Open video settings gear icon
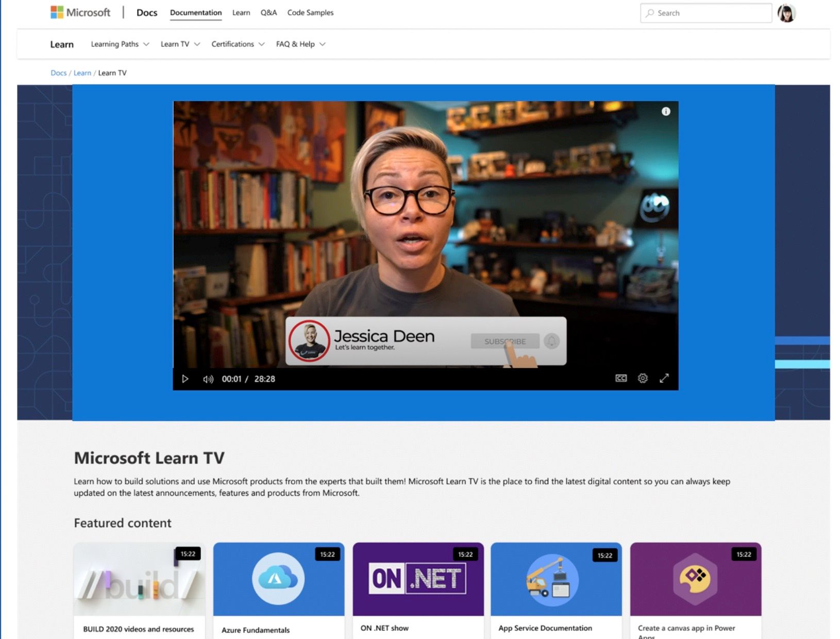The height and width of the screenshot is (639, 840). click(x=643, y=378)
